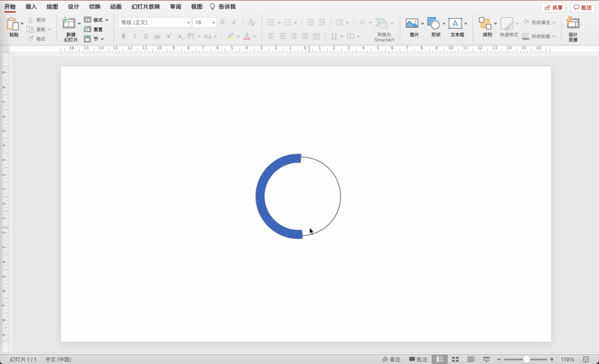Toggle the Comments (批注) pane in status bar
Viewport: 599px width, 364px height.
click(x=418, y=360)
